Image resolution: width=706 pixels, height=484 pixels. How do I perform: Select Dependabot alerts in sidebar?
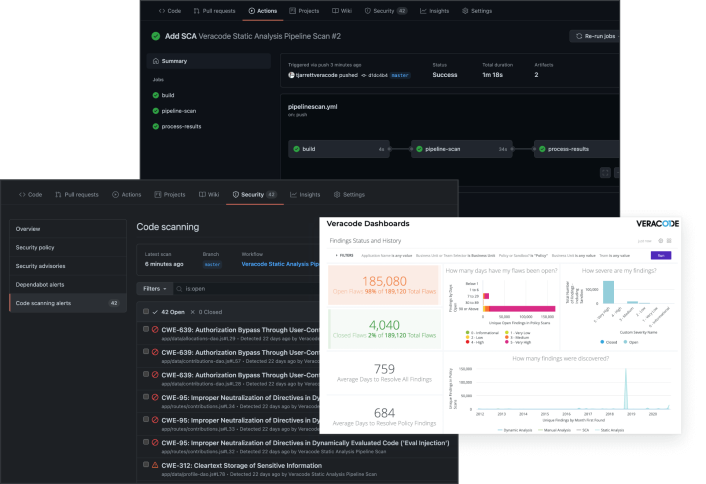click(68, 285)
